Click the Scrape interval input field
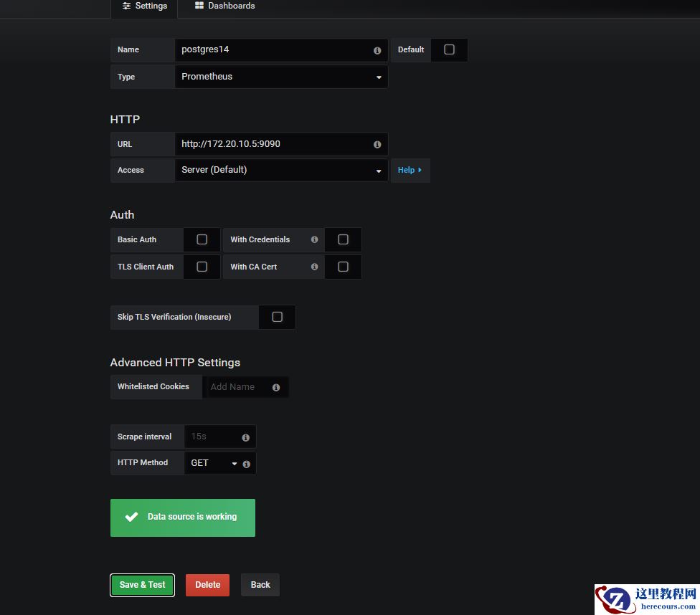Viewport: 700px width, 615px height. click(x=220, y=437)
